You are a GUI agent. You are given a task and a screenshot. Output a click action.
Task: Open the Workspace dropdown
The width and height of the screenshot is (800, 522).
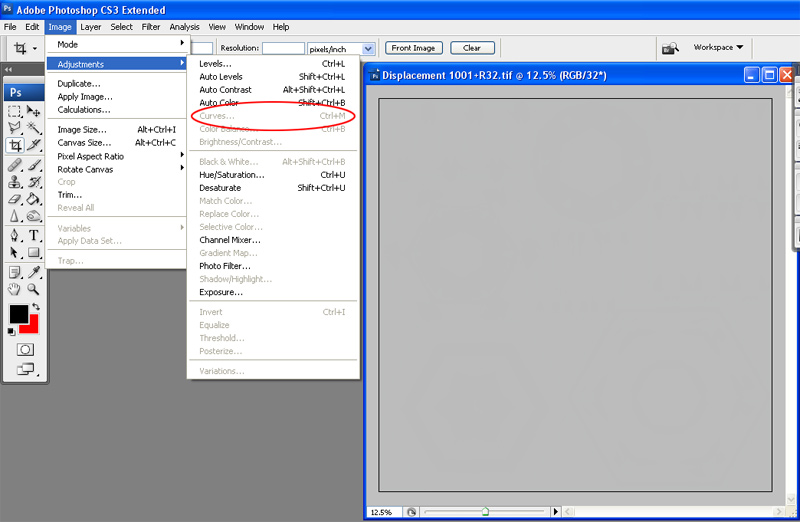(x=720, y=47)
